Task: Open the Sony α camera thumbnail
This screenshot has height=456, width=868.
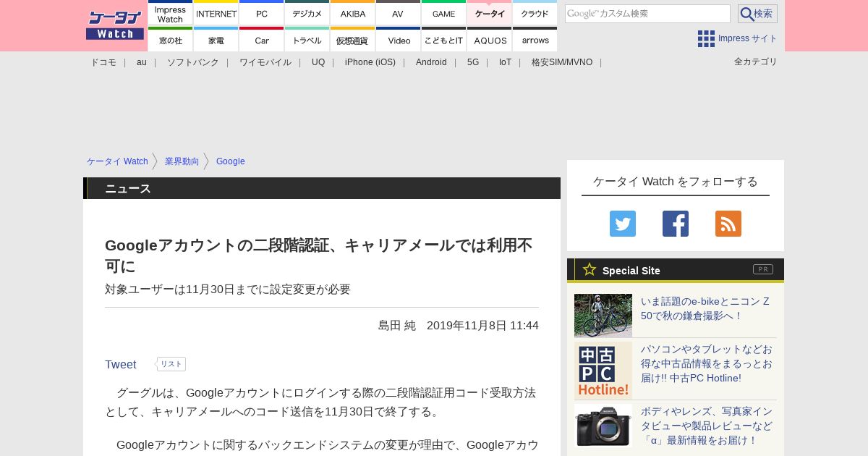Action: tap(603, 426)
